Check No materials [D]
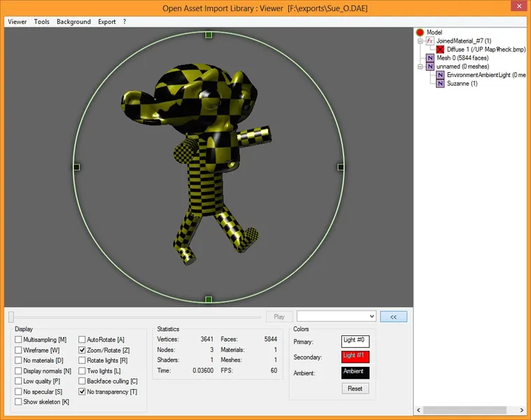Viewport: 531px width, 420px height. pyautogui.click(x=18, y=360)
